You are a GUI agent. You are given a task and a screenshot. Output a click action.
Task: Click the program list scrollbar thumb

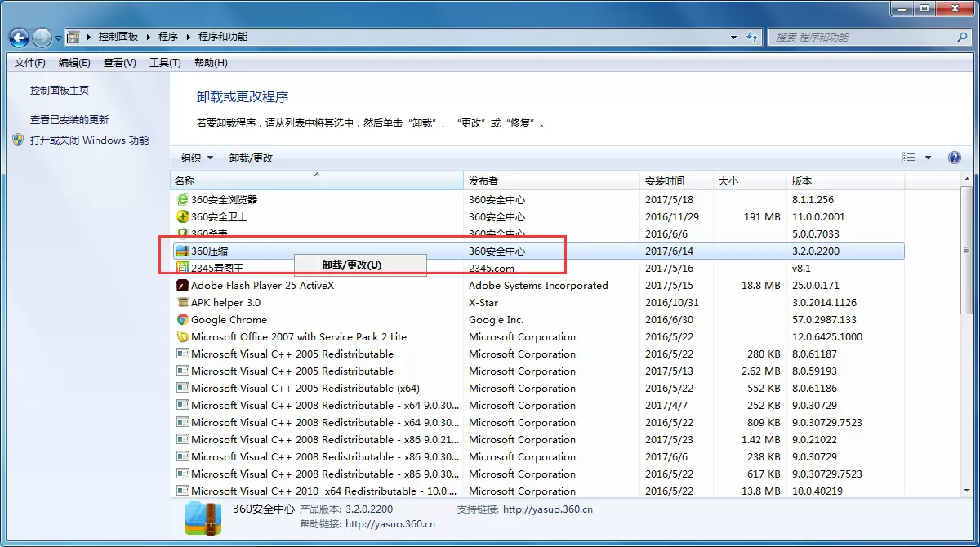[x=966, y=250]
